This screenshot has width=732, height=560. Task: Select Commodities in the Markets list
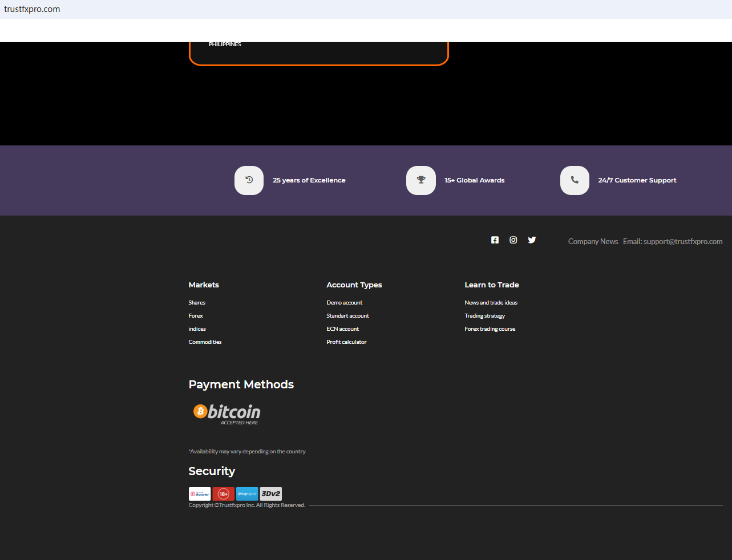(x=205, y=342)
